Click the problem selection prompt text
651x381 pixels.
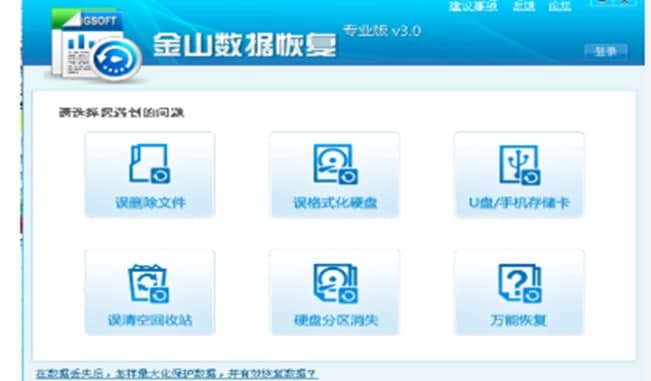[x=121, y=112]
